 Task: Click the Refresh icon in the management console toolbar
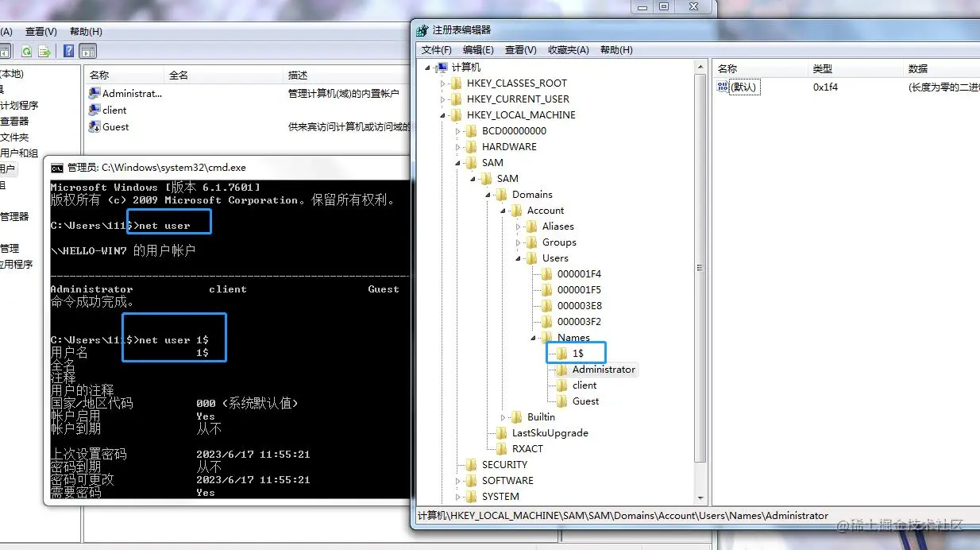[x=26, y=52]
